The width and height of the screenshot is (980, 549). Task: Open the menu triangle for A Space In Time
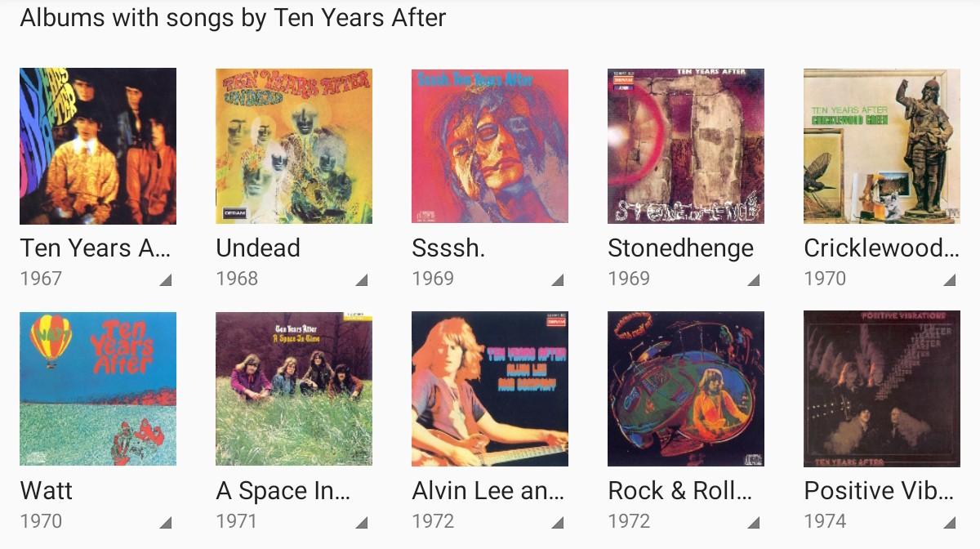[x=362, y=523]
